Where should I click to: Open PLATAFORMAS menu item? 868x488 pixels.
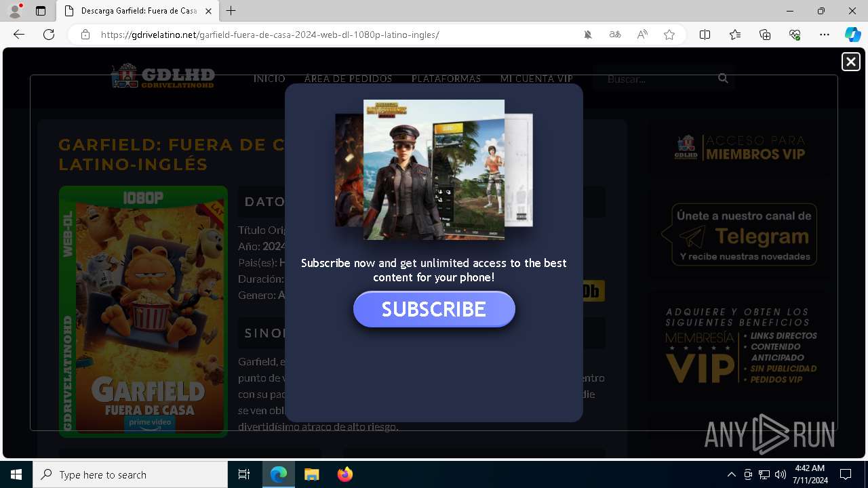pos(446,79)
